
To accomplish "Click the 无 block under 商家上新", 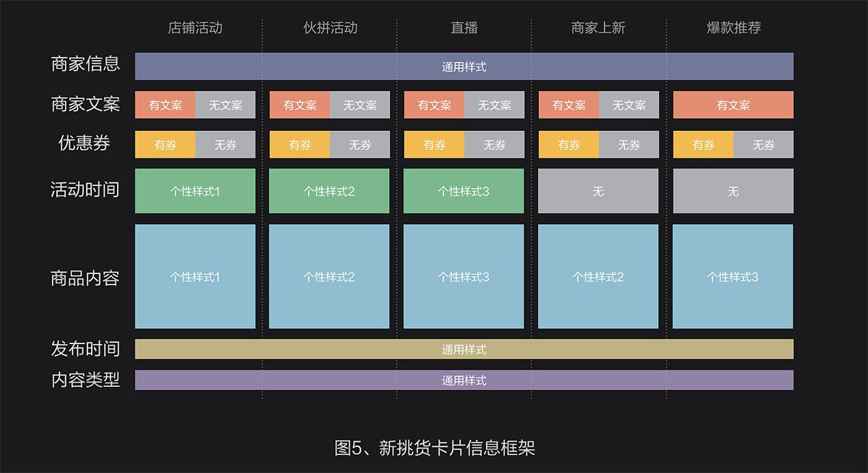I will (x=598, y=191).
